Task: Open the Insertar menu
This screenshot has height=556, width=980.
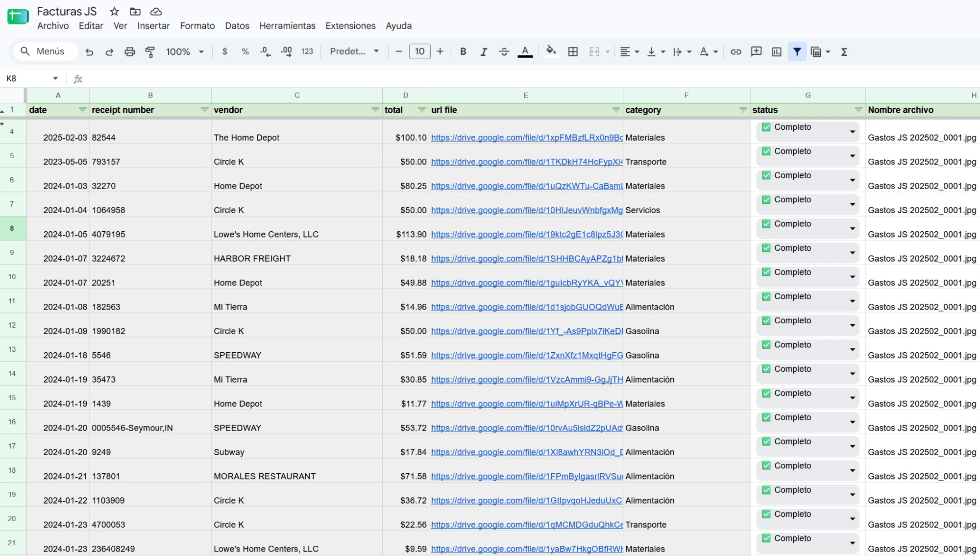Action: point(153,26)
